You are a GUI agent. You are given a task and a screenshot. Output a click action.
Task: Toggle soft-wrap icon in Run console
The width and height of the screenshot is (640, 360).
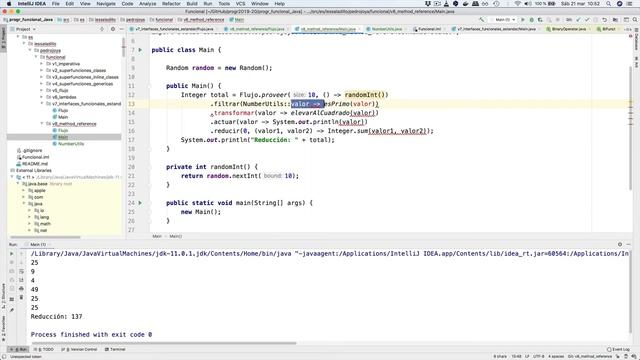tap(21, 271)
